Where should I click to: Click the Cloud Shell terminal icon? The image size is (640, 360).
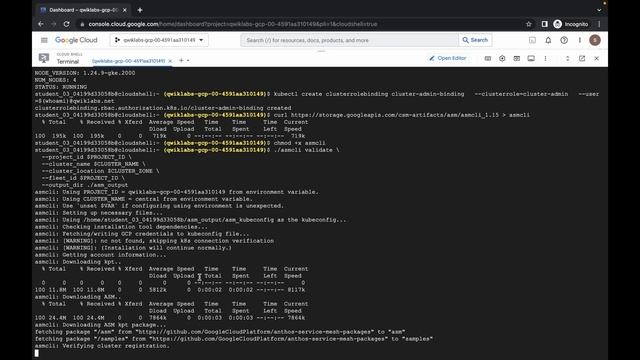point(44,58)
